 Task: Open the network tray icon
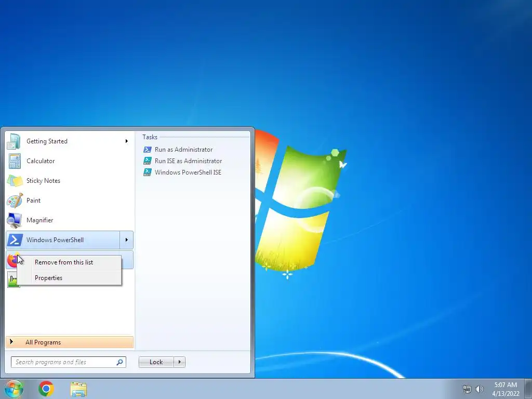coord(467,389)
